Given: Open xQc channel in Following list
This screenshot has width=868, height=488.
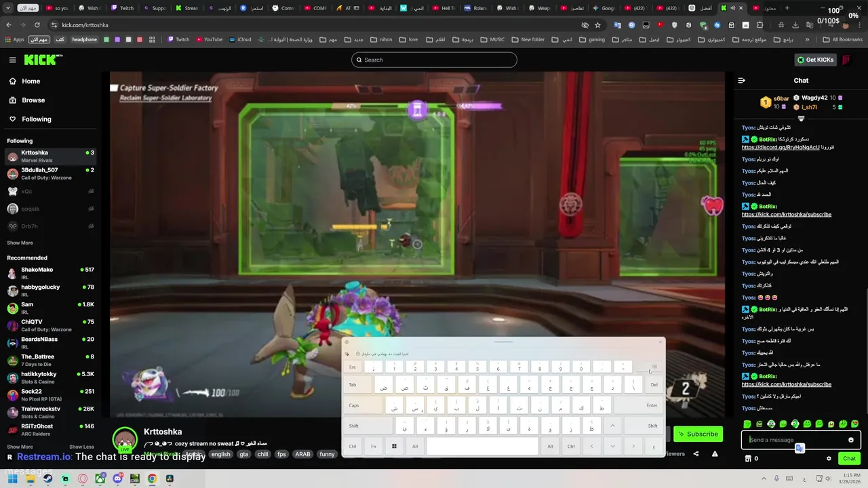Looking at the screenshot, I should pos(49,191).
